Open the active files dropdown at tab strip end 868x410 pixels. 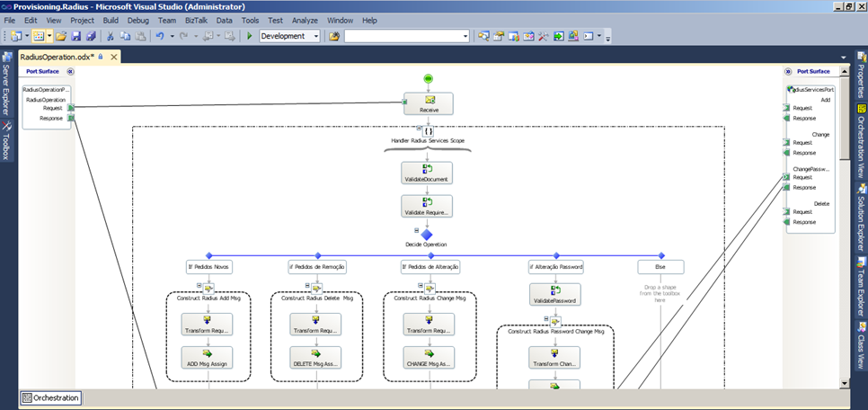point(844,58)
